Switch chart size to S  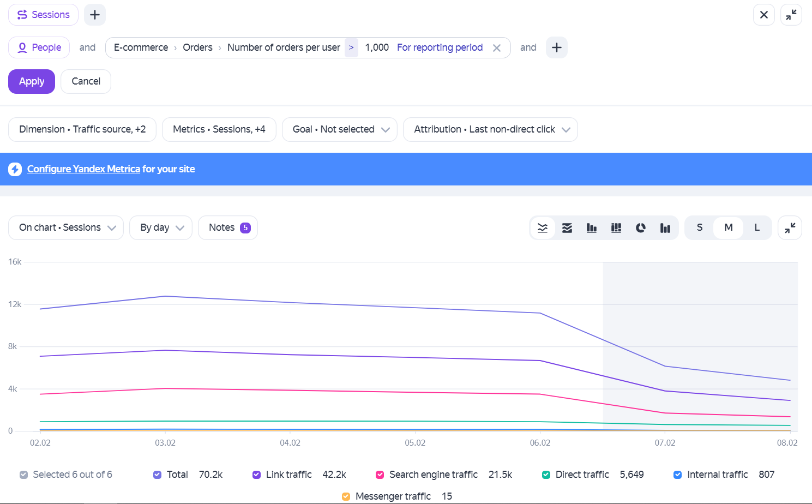click(x=700, y=227)
